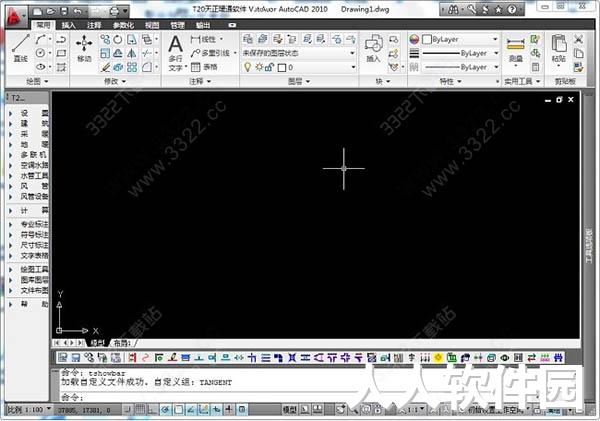Click the 插入 block insert icon
Screen dimensions: 600x421
[x=373, y=48]
